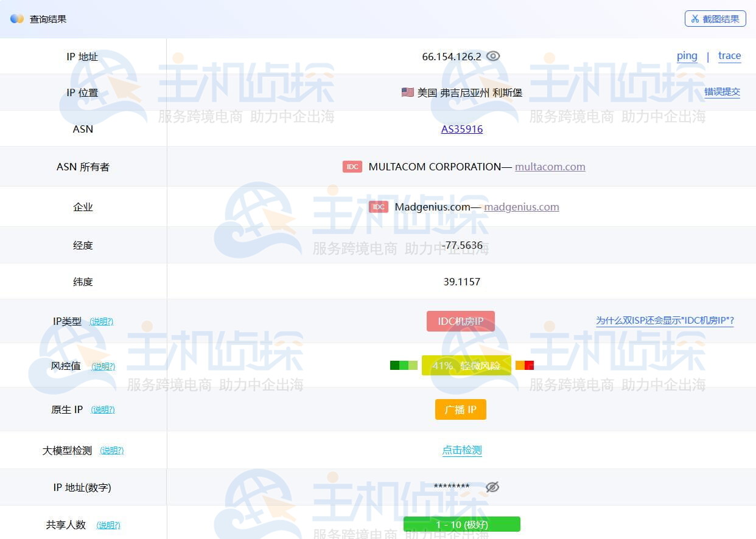756x539 pixels.
Task: Click the green 1 - 10 (极好) bar
Action: pos(461,524)
